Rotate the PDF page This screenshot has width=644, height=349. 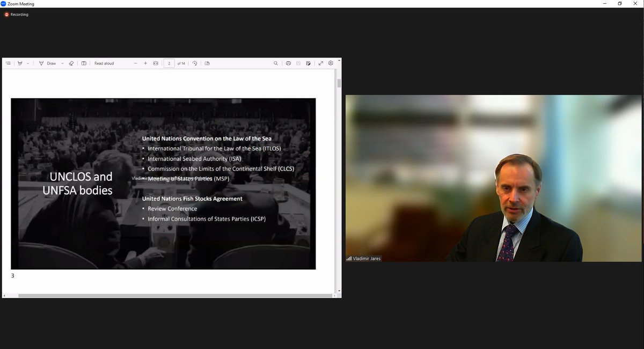[195, 63]
